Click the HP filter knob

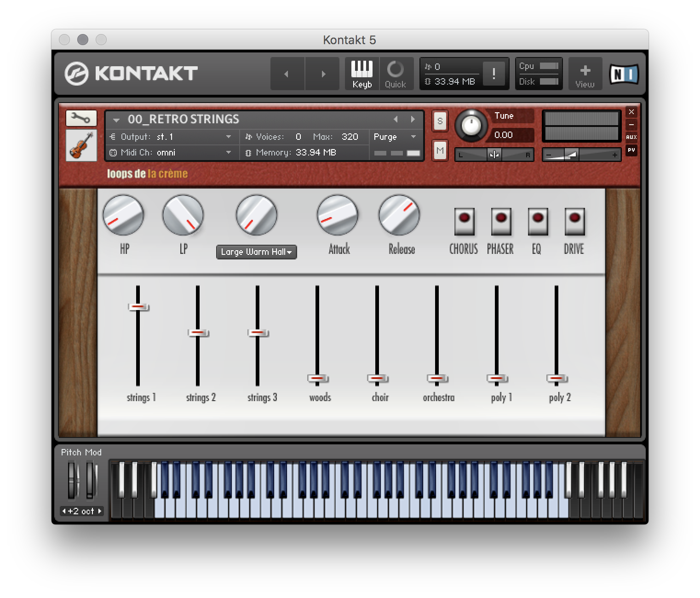pos(123,215)
